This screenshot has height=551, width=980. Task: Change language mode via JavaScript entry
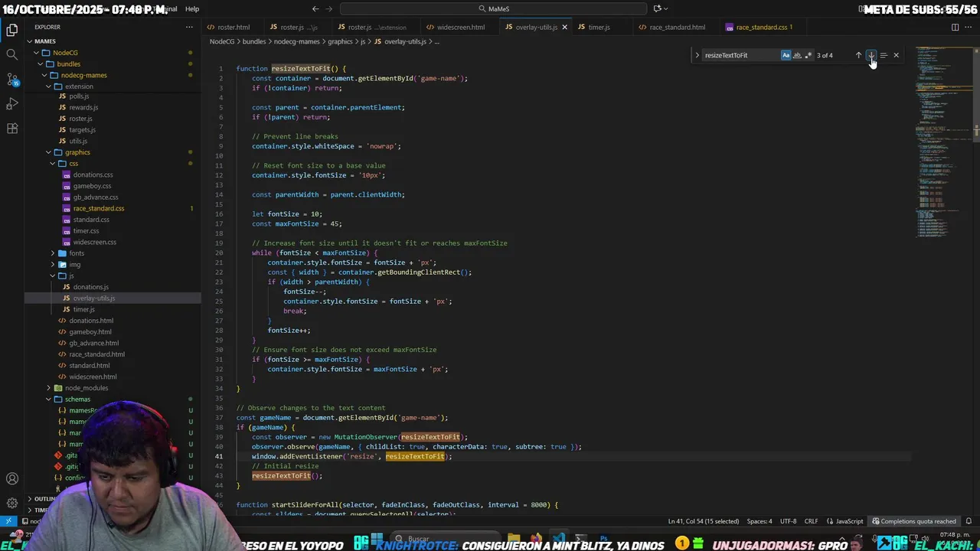pyautogui.click(x=844, y=521)
